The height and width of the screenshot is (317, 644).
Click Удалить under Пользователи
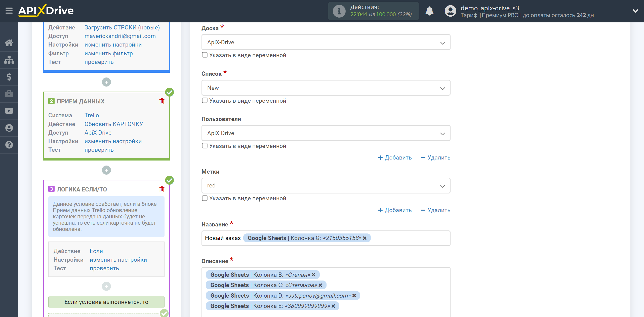tap(435, 158)
